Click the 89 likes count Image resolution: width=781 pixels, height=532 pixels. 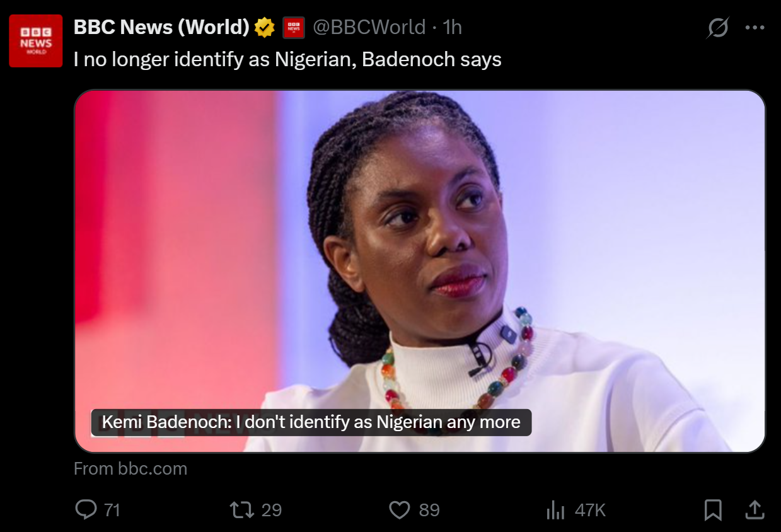(429, 510)
